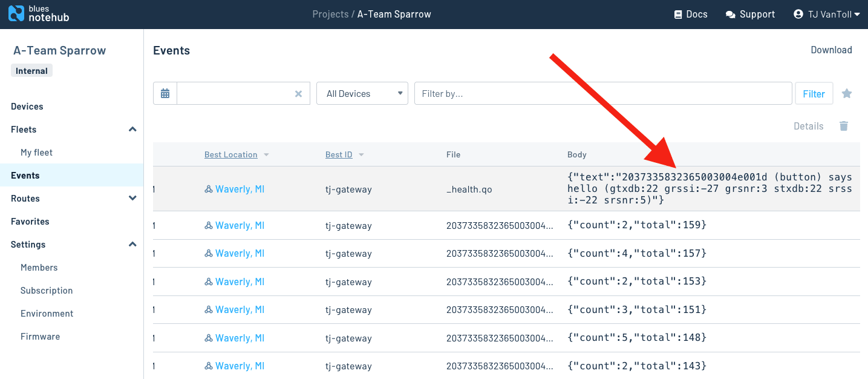Select the count 2 total 143 body

637,366
